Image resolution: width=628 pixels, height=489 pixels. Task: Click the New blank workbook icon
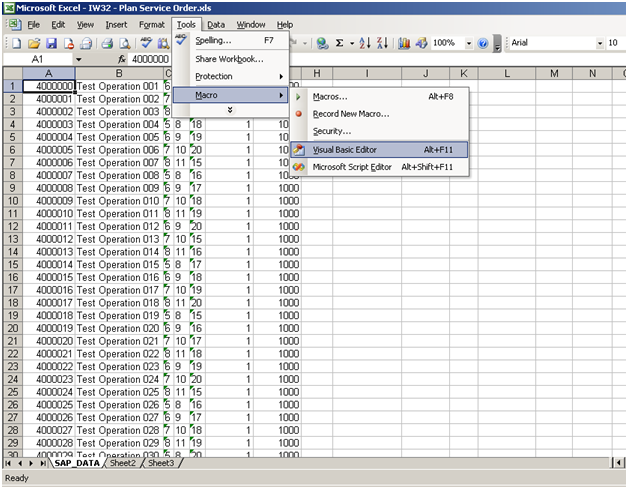(x=16, y=43)
